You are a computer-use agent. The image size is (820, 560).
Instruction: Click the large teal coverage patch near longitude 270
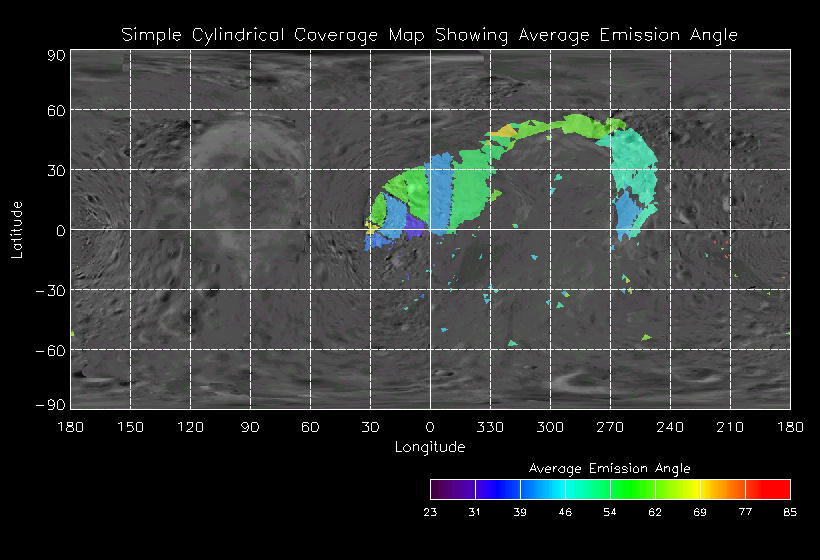tap(635, 160)
